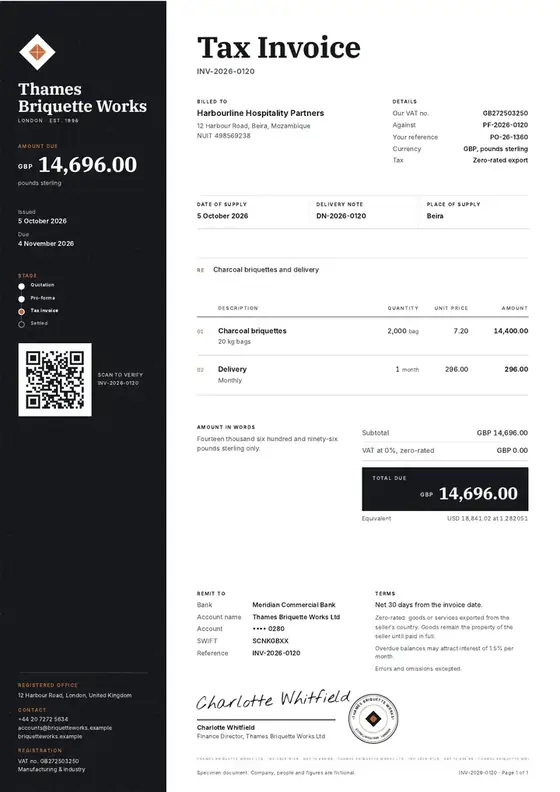Click 'Zero-rated export' tax value
The width and height of the screenshot is (560, 792).
(x=500, y=160)
